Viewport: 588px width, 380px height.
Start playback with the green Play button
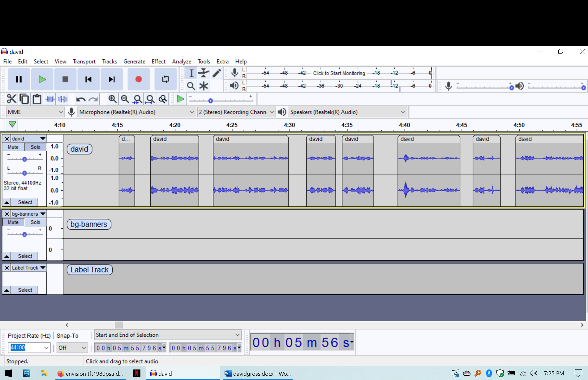click(x=42, y=79)
